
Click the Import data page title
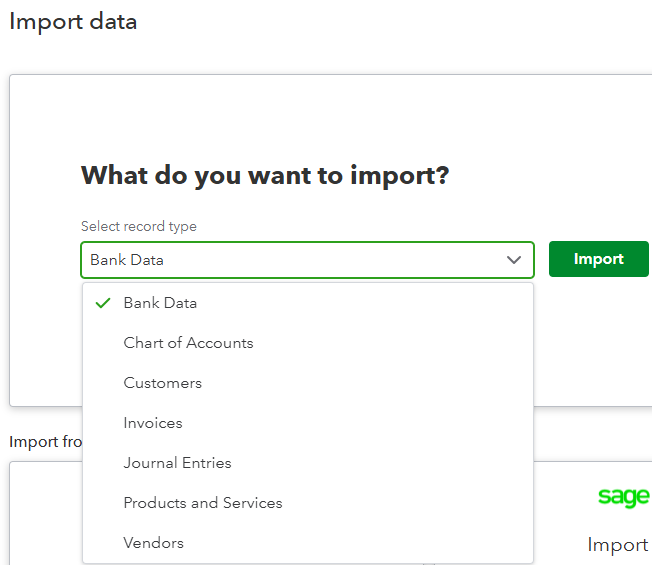click(x=73, y=21)
